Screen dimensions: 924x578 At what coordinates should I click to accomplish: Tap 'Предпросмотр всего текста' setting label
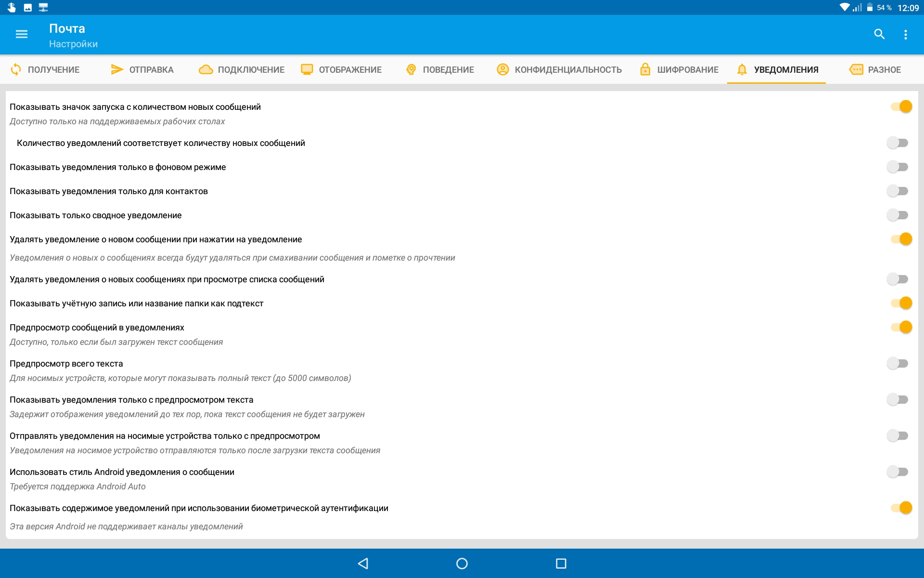[66, 364]
